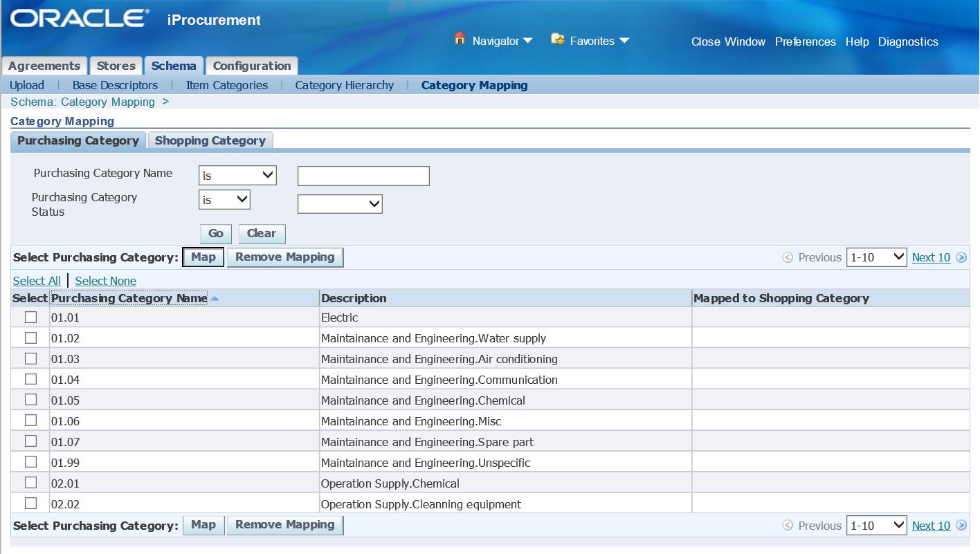Click the Schema: Category Mapping breadcrumb
Screen dimensions: 980x554
[x=82, y=102]
